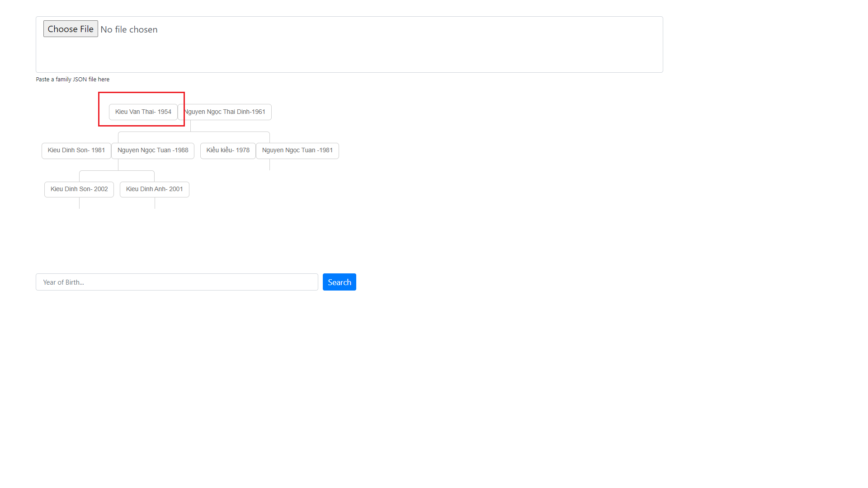Click the red-highlighted family tree node

143,112
